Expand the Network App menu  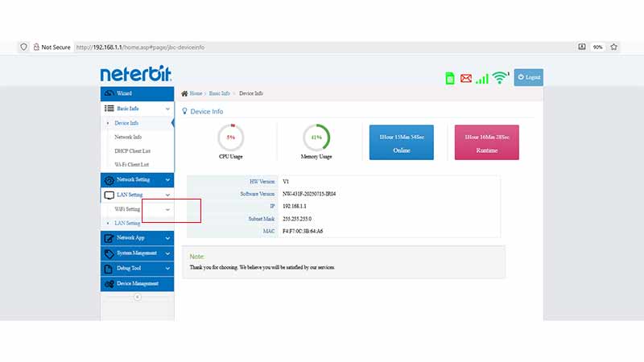(x=137, y=238)
